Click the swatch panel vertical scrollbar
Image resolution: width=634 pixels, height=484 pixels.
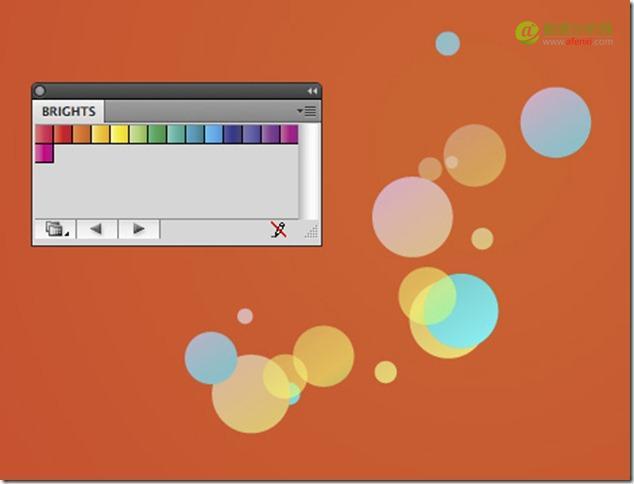pos(310,171)
